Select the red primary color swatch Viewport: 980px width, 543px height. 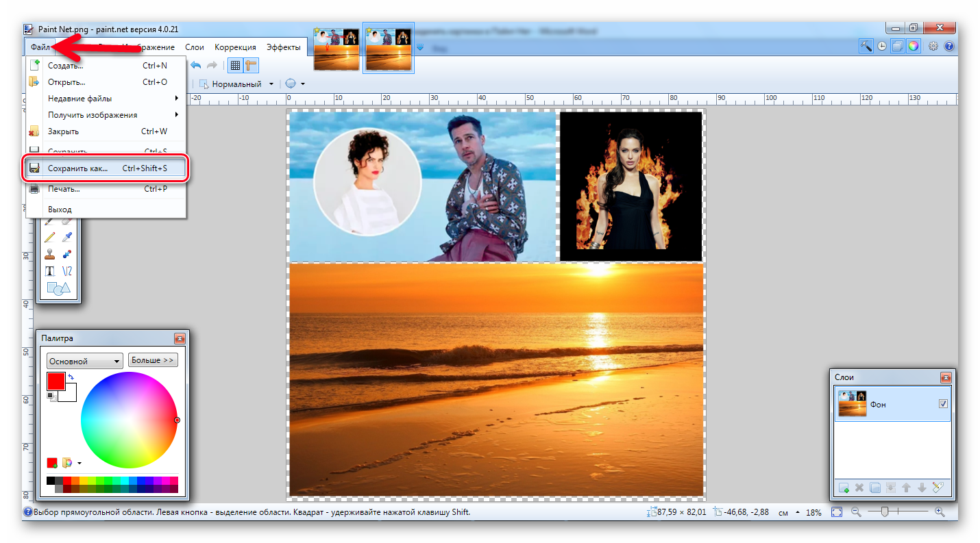56,381
